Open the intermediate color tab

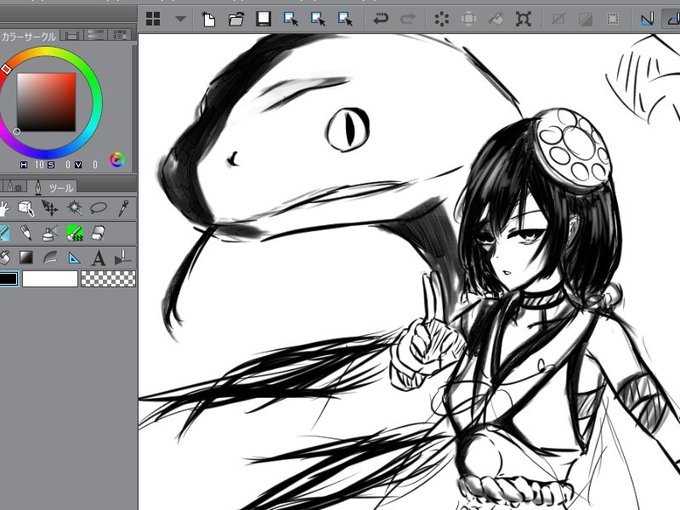95,35
